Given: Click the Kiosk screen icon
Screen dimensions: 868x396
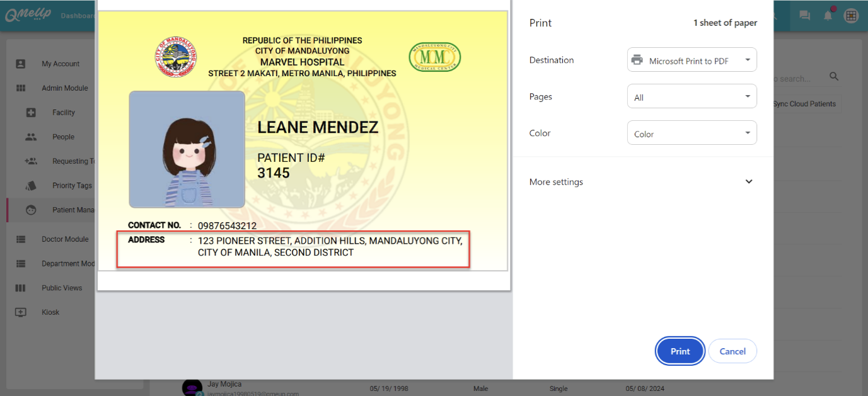Looking at the screenshot, I should point(21,312).
